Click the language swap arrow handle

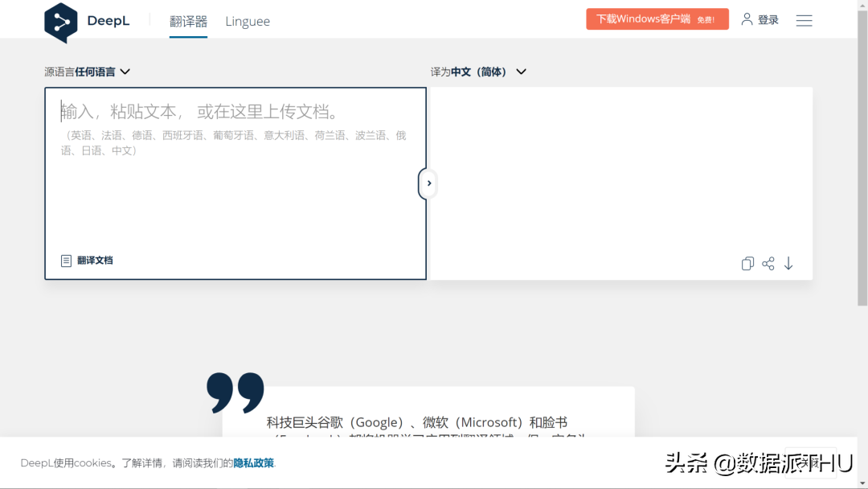coord(428,183)
